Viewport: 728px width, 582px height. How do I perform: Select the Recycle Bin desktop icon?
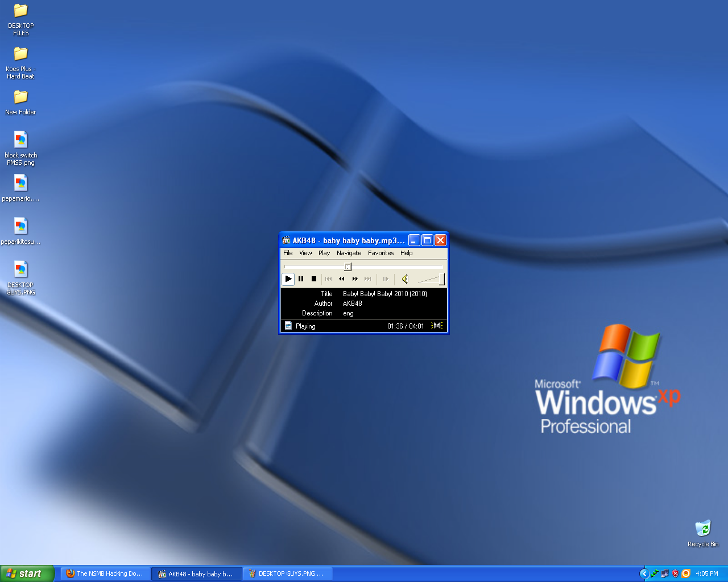[x=703, y=529]
